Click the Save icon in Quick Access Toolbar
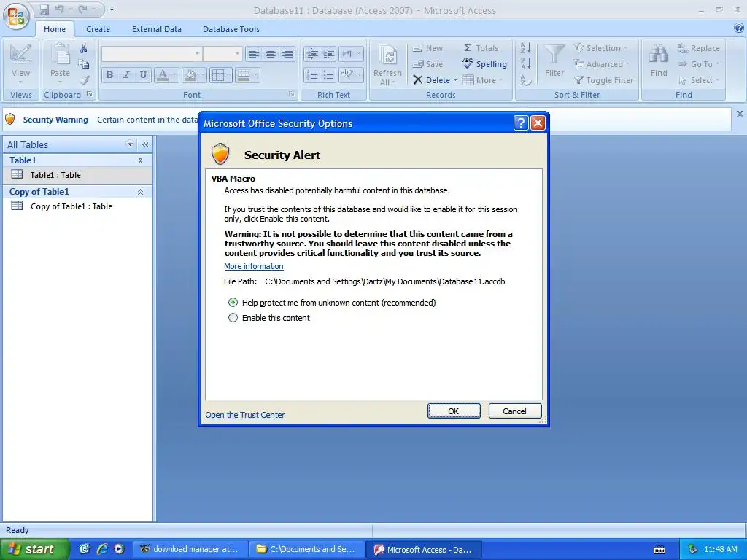 tap(44, 9)
